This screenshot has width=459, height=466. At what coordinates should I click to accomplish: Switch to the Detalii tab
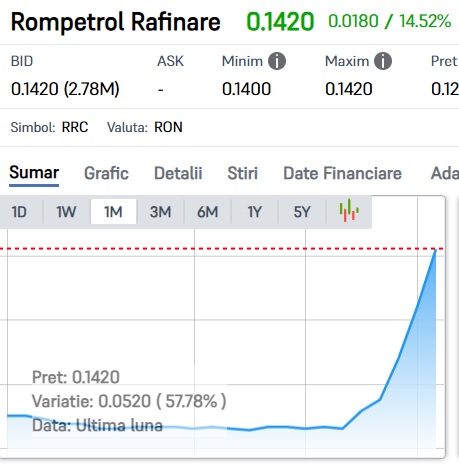(178, 173)
